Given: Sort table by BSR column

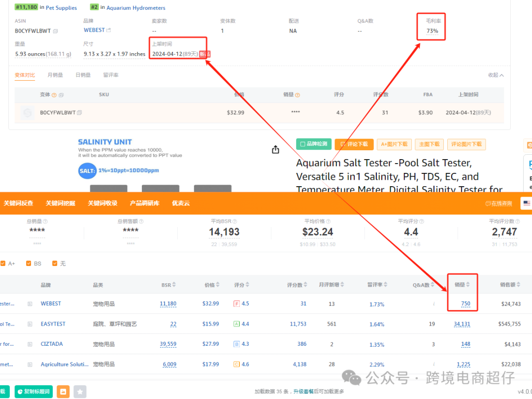Looking at the screenshot, I should [x=168, y=285].
